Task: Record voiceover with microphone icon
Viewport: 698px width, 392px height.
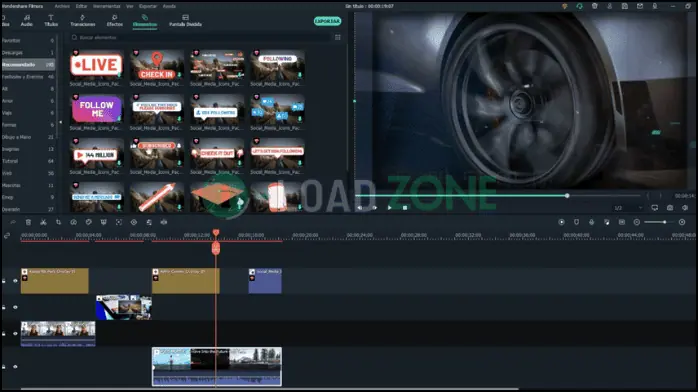Action: pos(592,222)
